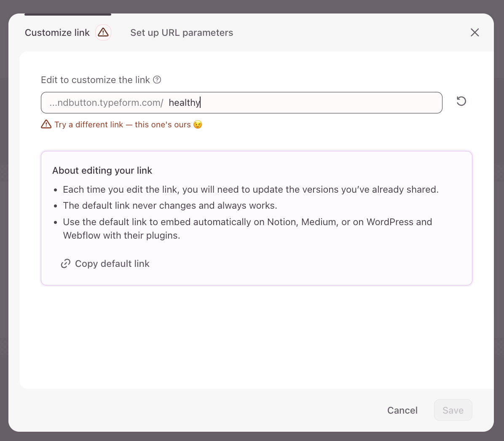Screen dimensions: 504x441
Task: Click the greyed-out Save button
Action: [x=453, y=410]
